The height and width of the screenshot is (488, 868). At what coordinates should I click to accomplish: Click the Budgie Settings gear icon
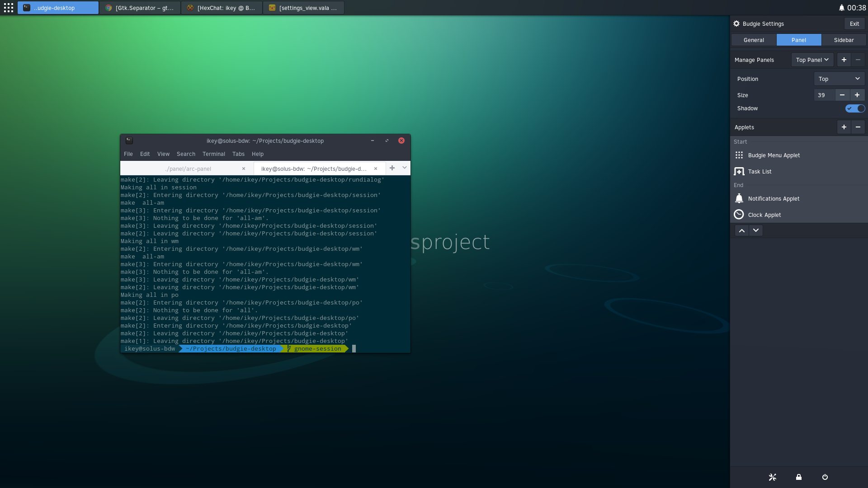[736, 23]
